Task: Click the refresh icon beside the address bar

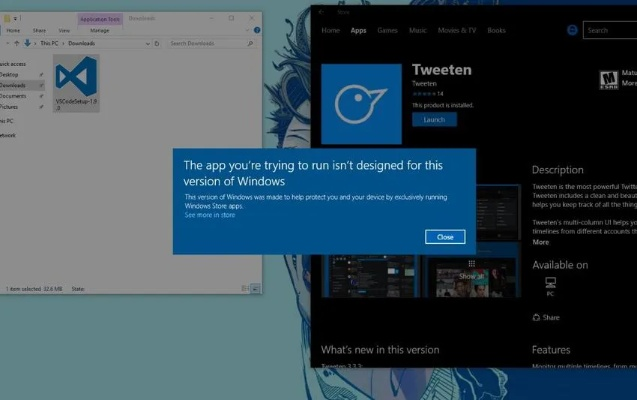Action: [157, 44]
